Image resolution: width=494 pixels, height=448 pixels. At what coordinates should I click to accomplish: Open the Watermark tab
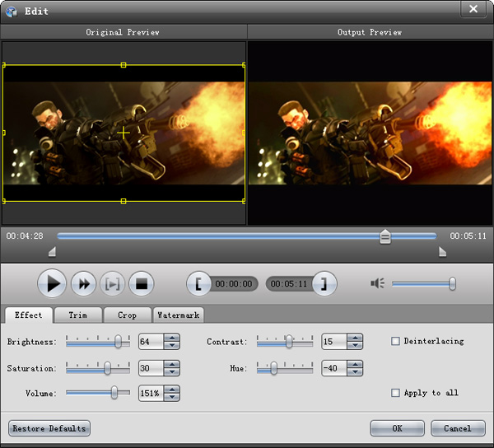(x=178, y=315)
